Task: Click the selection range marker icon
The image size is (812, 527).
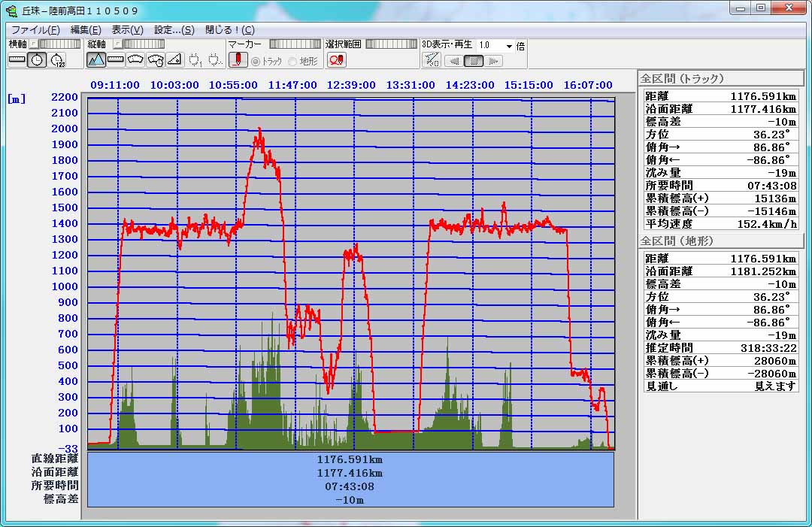Action: (x=337, y=59)
